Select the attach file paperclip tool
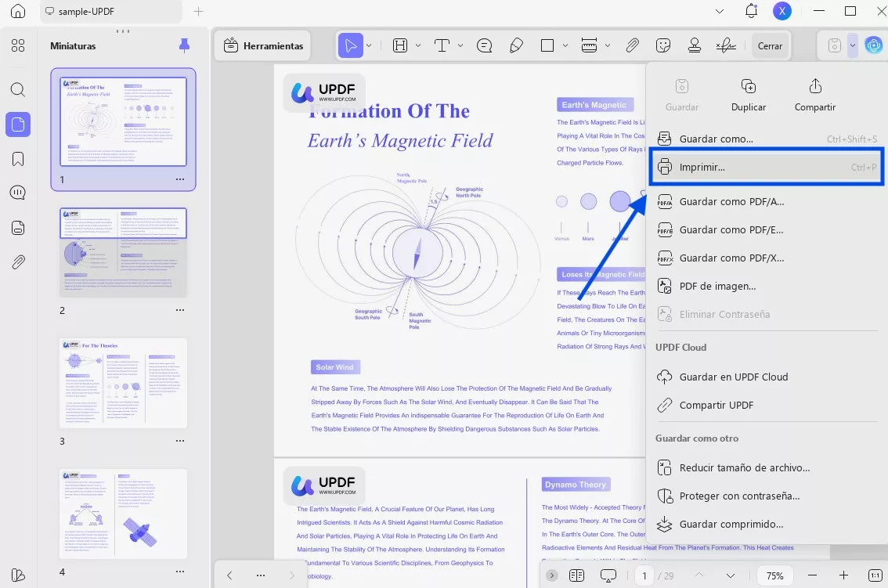 point(633,46)
